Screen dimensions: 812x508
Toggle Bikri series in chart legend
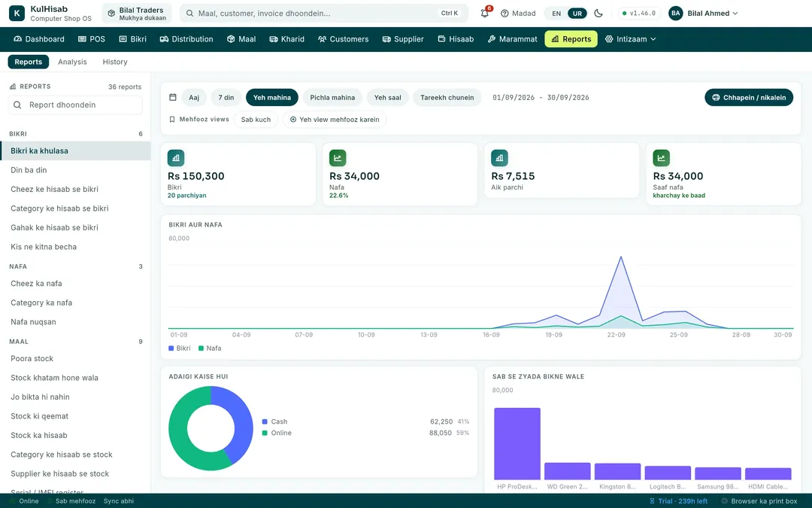pyautogui.click(x=180, y=348)
